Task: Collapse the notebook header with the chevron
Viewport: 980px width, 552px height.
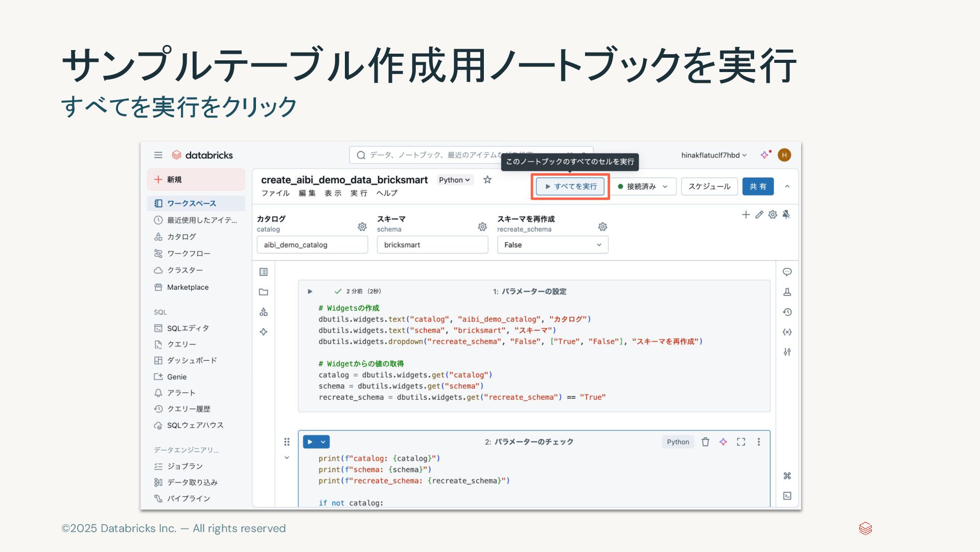Action: pyautogui.click(x=787, y=187)
